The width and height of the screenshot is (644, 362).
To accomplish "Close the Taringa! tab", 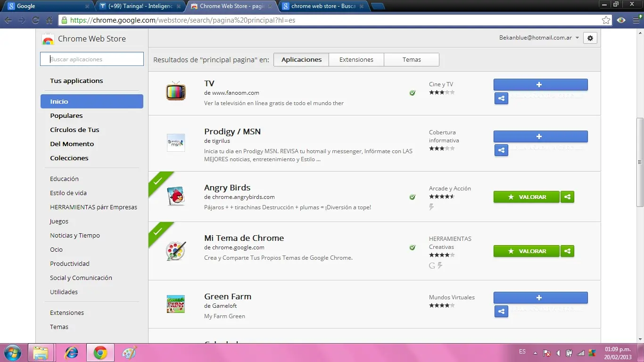I will pyautogui.click(x=179, y=7).
